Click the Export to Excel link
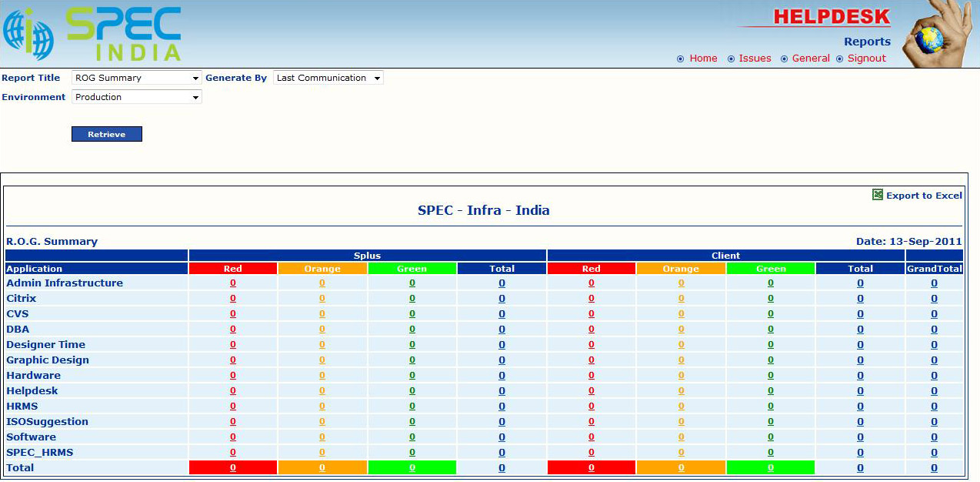Screen dimensions: 980x482 pos(924,196)
